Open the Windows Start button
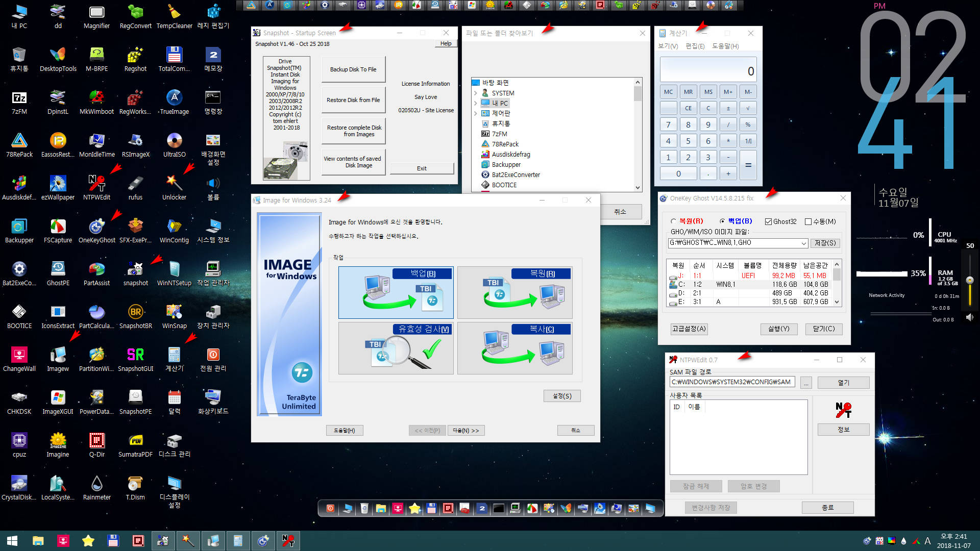Image resolution: width=980 pixels, height=551 pixels. pyautogui.click(x=12, y=540)
